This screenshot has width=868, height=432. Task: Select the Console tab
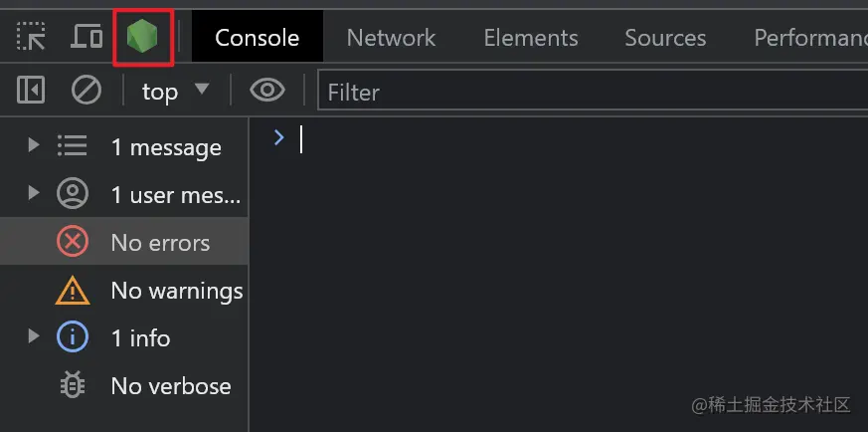pos(257,38)
